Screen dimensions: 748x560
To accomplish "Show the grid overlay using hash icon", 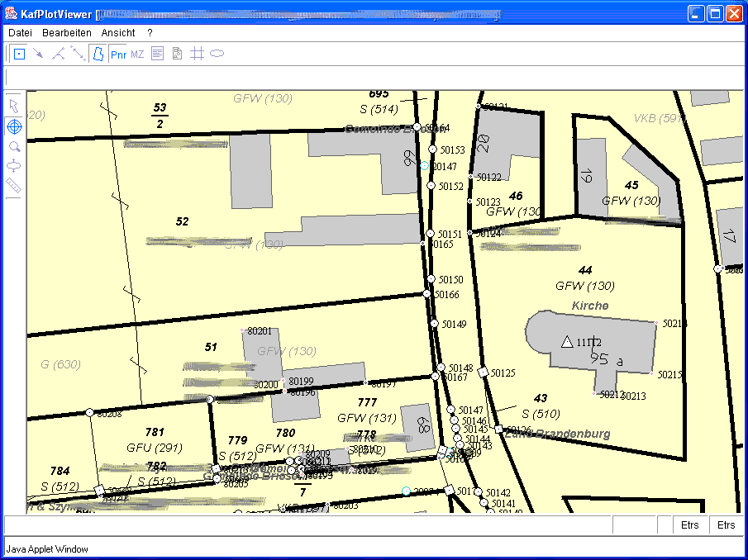I will click(197, 54).
